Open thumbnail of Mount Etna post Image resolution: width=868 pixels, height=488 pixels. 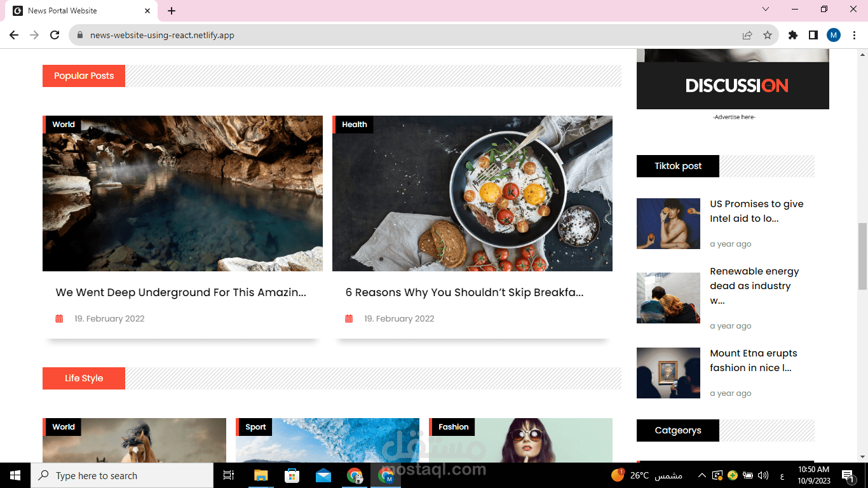[x=668, y=373]
